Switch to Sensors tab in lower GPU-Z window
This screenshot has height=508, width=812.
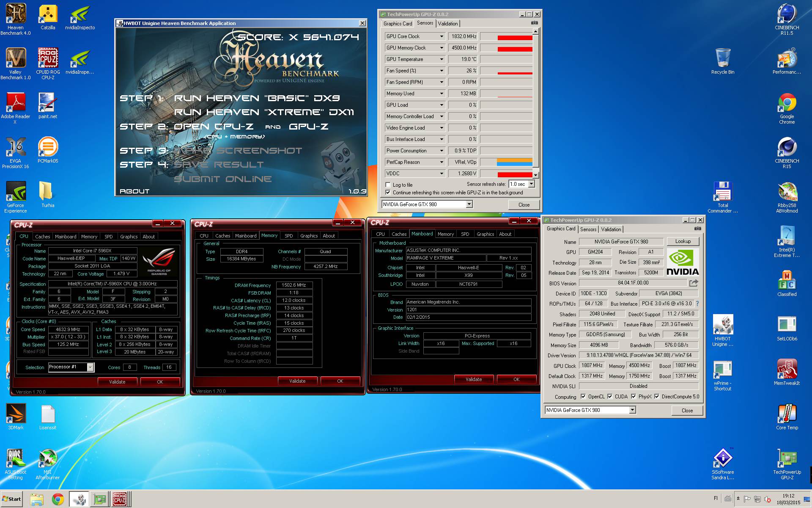click(588, 229)
